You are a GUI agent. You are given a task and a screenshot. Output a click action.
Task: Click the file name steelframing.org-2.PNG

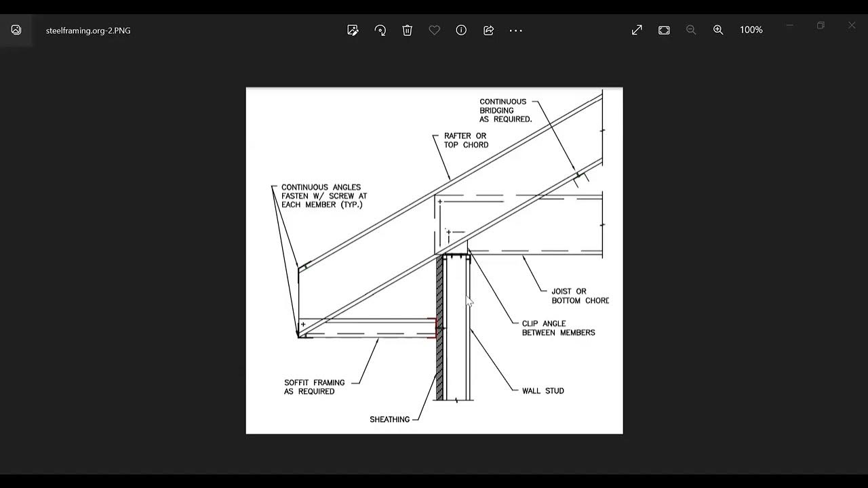[x=88, y=30]
